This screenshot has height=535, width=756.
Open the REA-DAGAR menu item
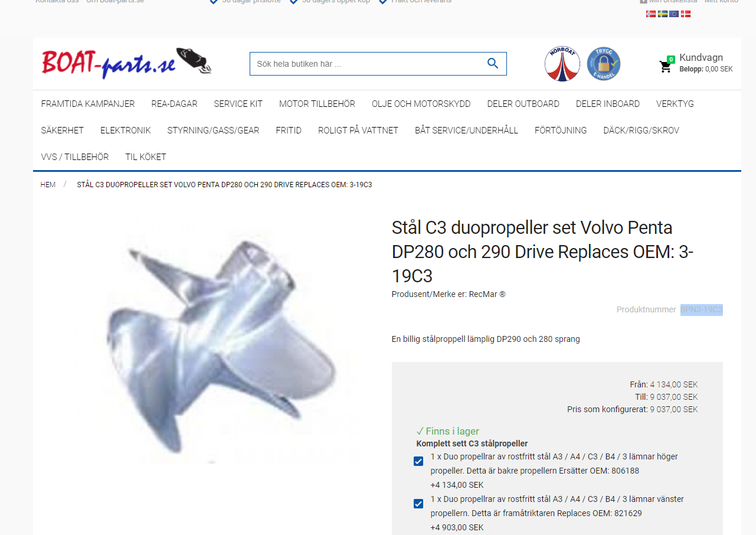coord(174,104)
